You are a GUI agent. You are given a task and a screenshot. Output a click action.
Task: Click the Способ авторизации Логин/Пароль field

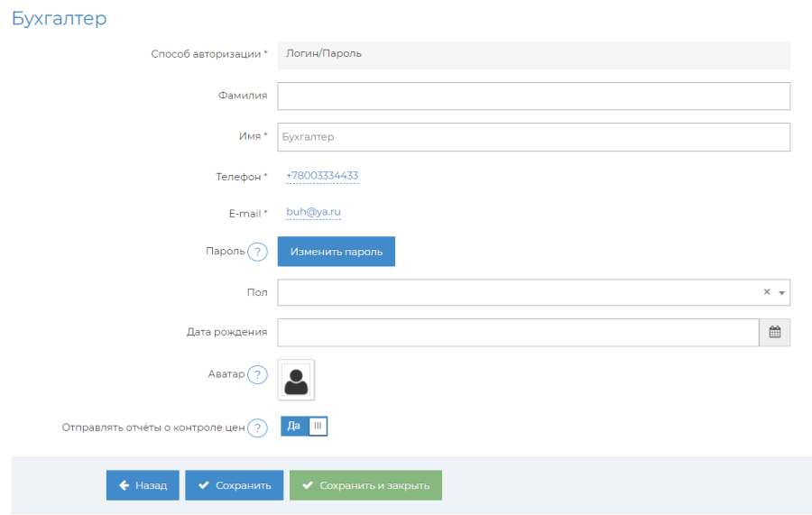(532, 54)
